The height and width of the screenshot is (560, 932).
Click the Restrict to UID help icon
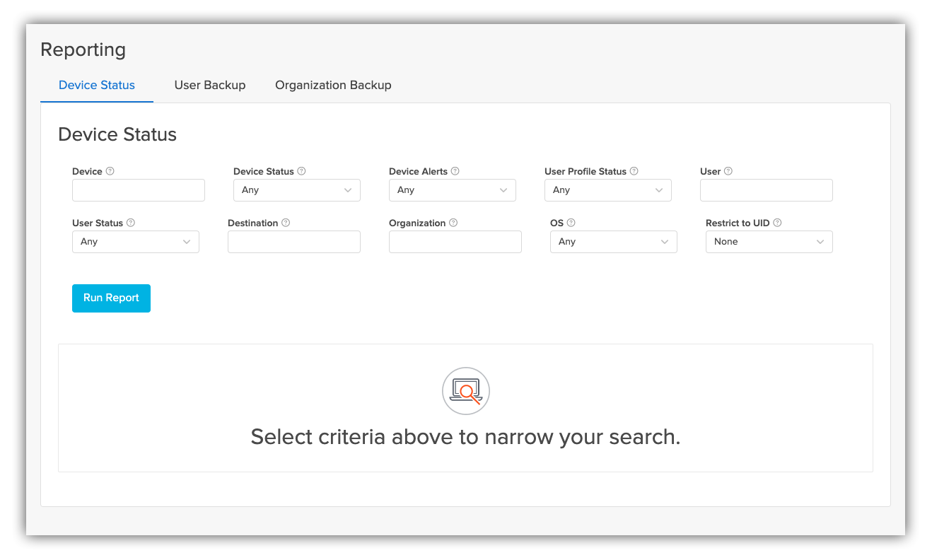[x=777, y=223]
